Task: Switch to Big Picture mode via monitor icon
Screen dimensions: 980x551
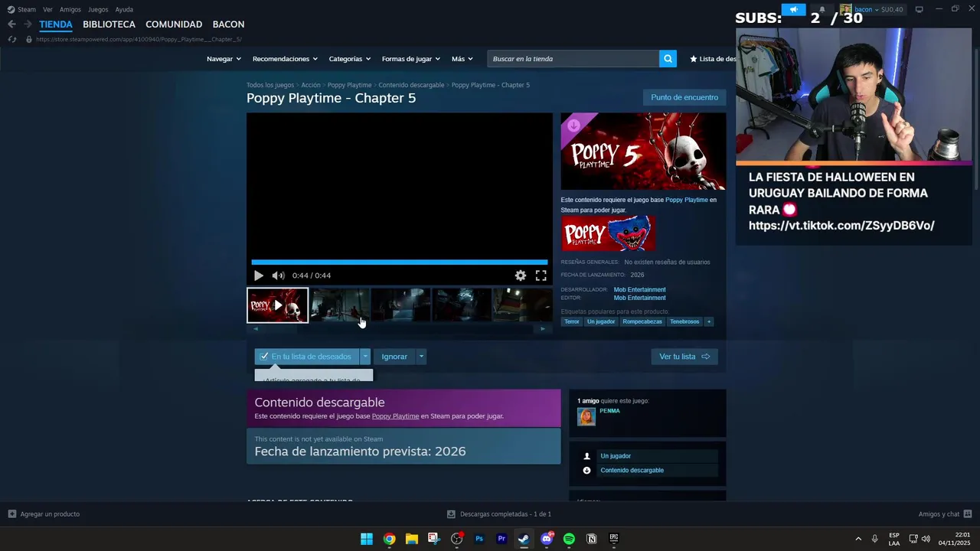Action: click(919, 9)
